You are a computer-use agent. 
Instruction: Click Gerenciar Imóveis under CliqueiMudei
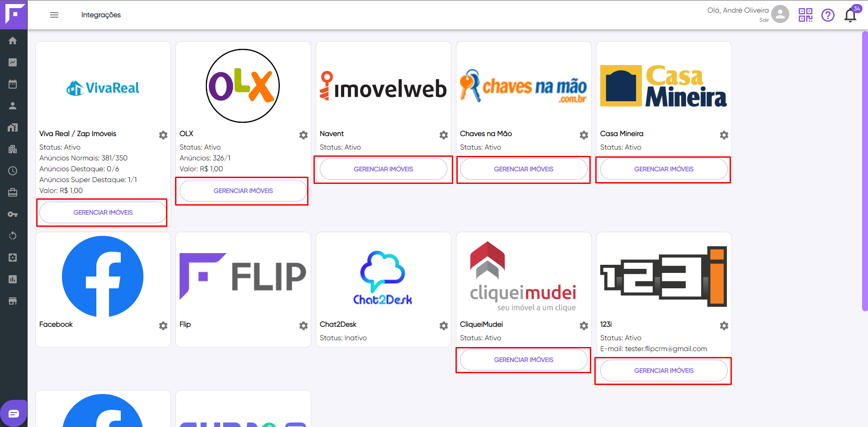[524, 360]
